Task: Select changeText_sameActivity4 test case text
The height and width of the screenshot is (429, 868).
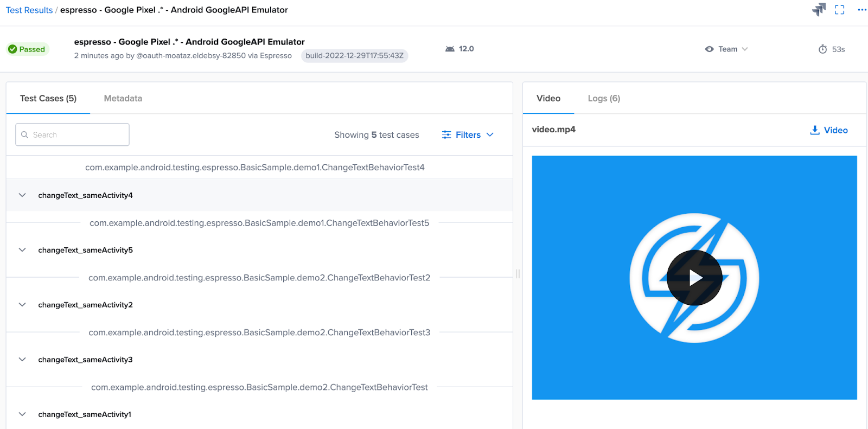Action: (x=85, y=195)
